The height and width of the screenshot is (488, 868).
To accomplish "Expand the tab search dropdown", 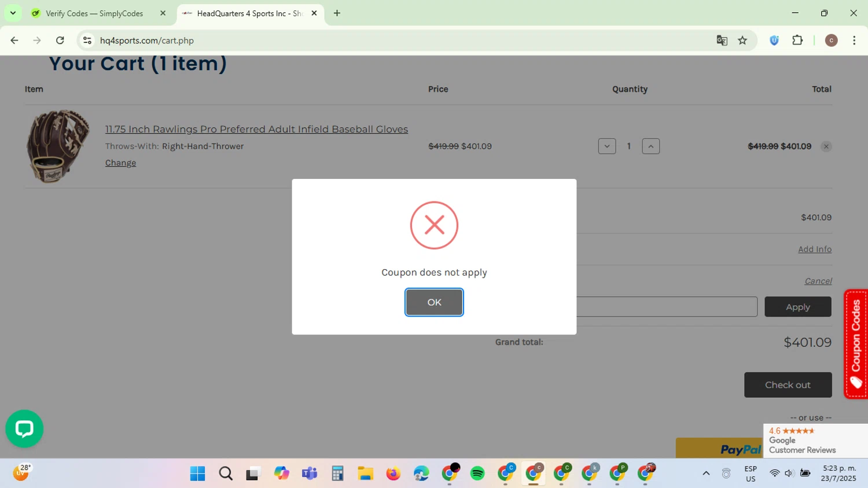I will (x=13, y=13).
